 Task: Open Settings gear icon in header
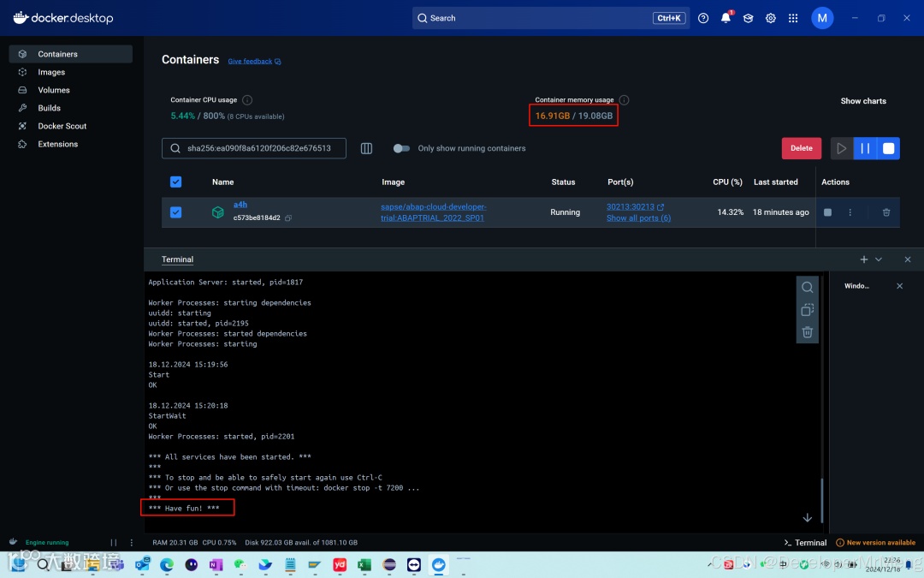pos(770,18)
